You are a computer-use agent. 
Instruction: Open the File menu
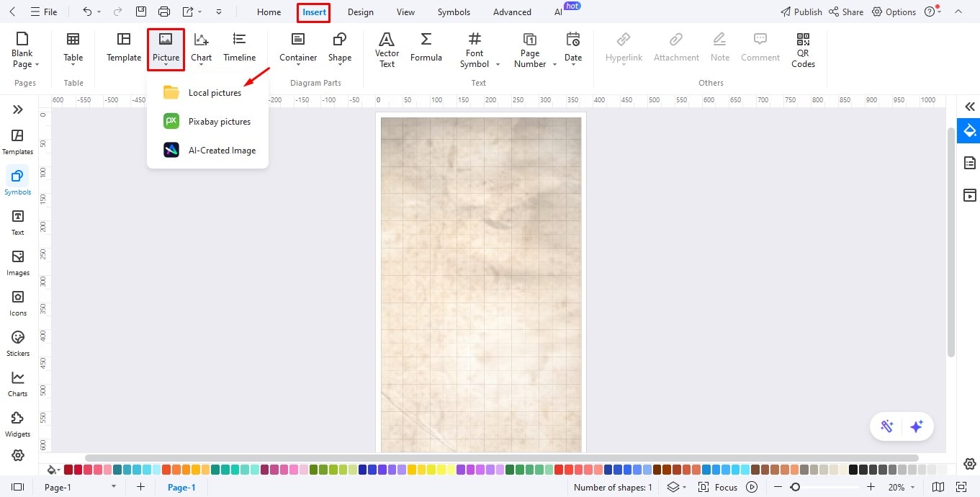pos(43,12)
